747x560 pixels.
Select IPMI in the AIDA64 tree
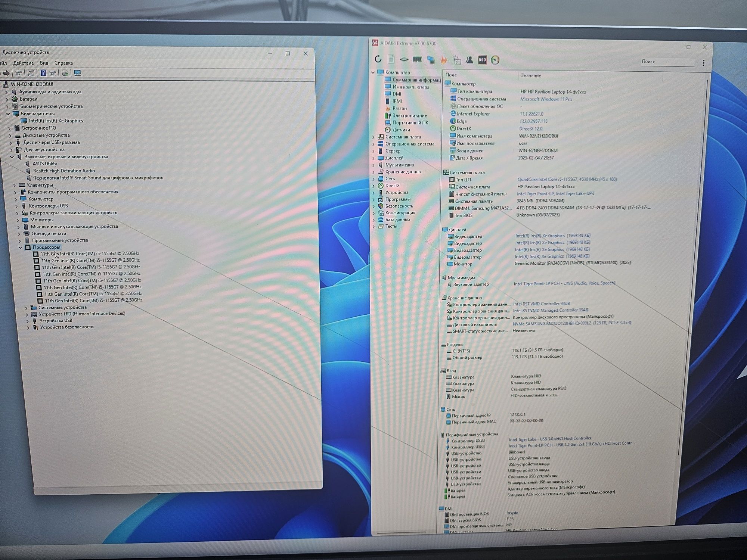tap(397, 101)
